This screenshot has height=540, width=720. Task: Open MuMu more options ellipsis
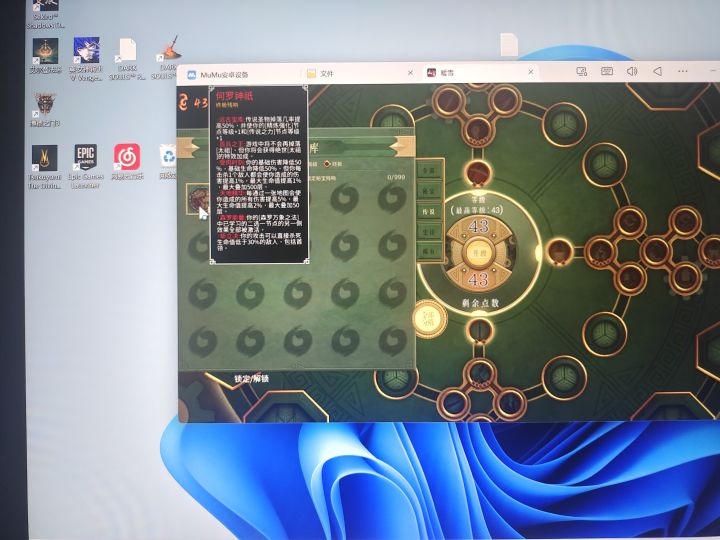683,71
